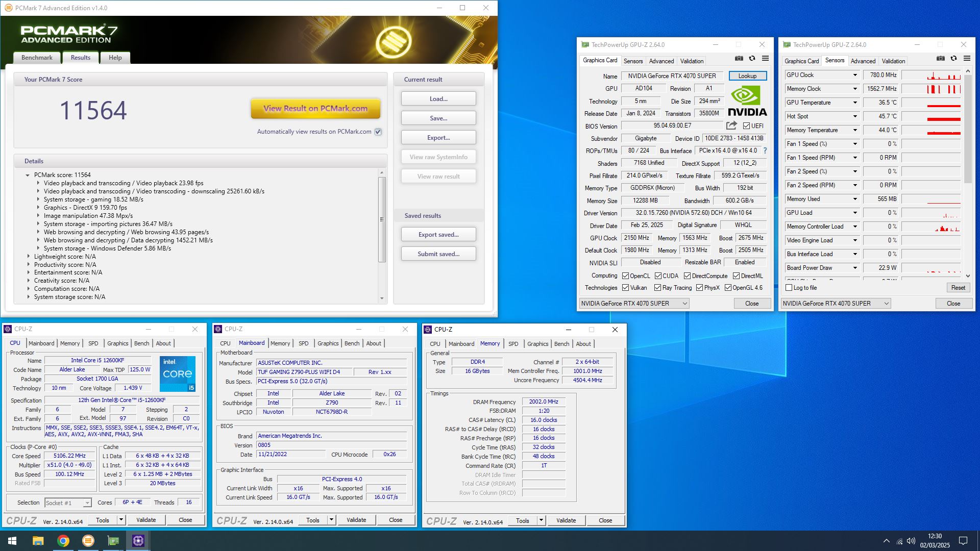Open Validation tab in GPU-Z Sensors window
This screenshot has height=551, width=980.
point(893,61)
